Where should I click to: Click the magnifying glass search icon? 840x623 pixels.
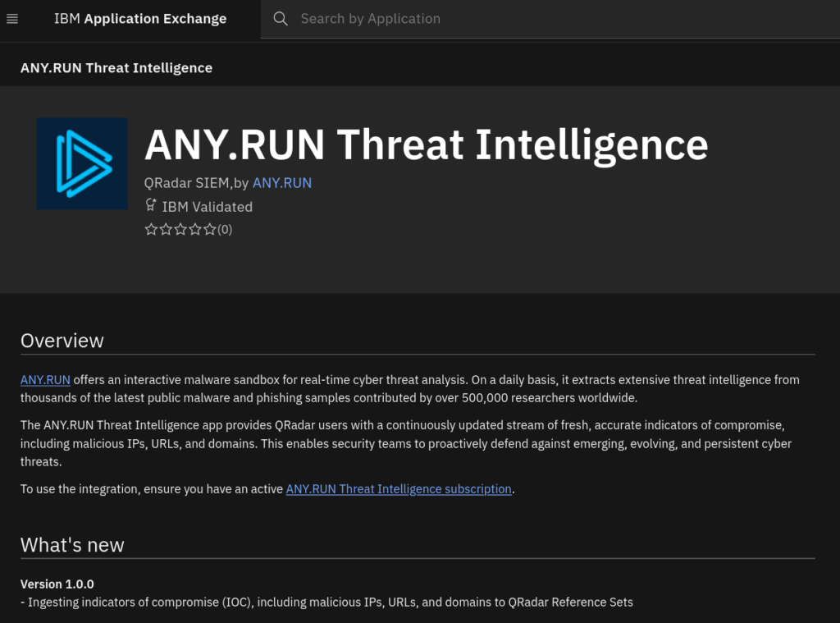click(x=281, y=19)
